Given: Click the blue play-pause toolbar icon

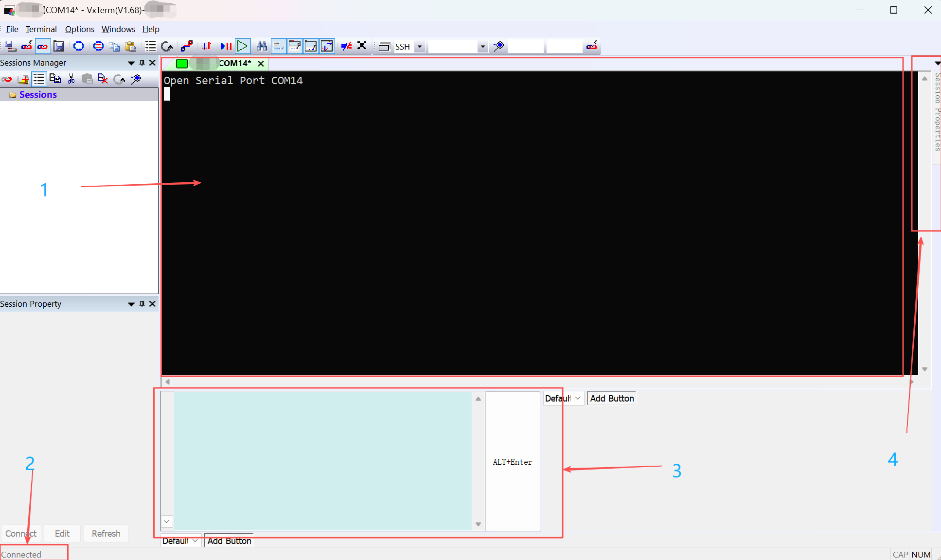Looking at the screenshot, I should coord(226,46).
